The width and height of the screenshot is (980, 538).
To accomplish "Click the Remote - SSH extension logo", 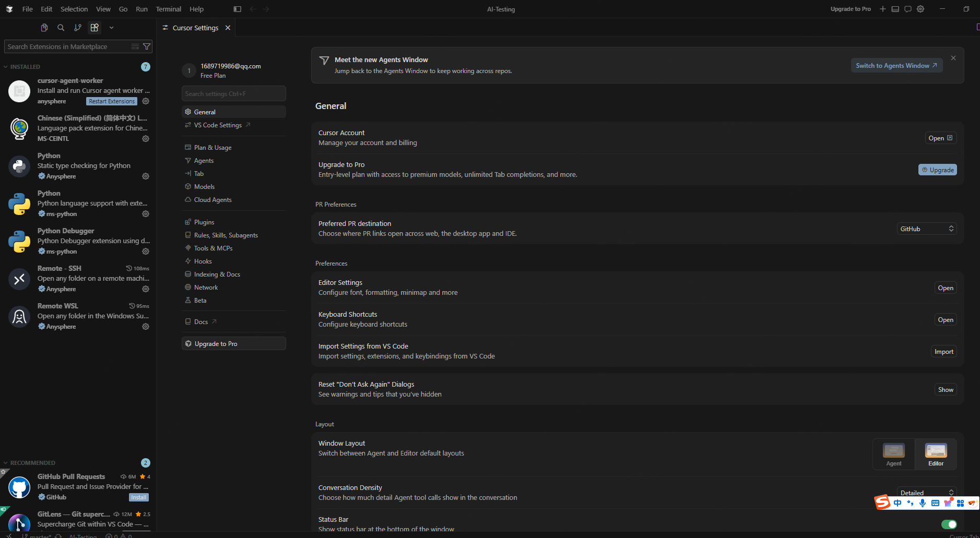I will pos(19,279).
